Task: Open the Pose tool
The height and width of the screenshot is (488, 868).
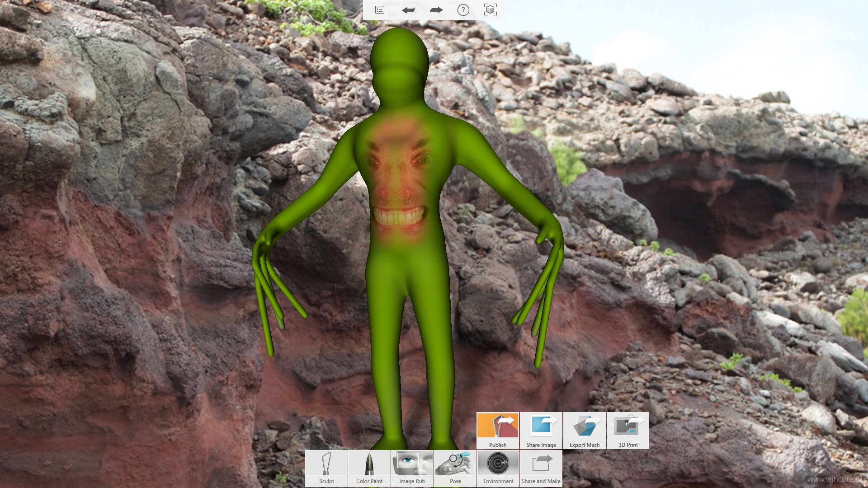Action: [455, 469]
